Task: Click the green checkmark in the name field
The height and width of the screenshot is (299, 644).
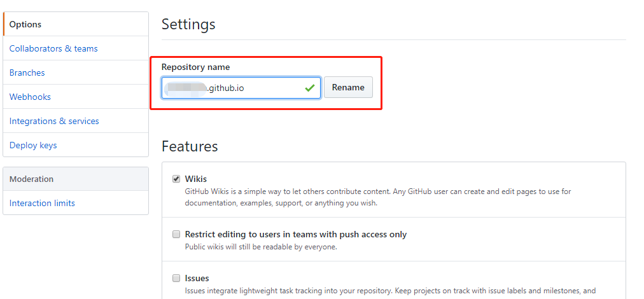Action: (x=310, y=88)
